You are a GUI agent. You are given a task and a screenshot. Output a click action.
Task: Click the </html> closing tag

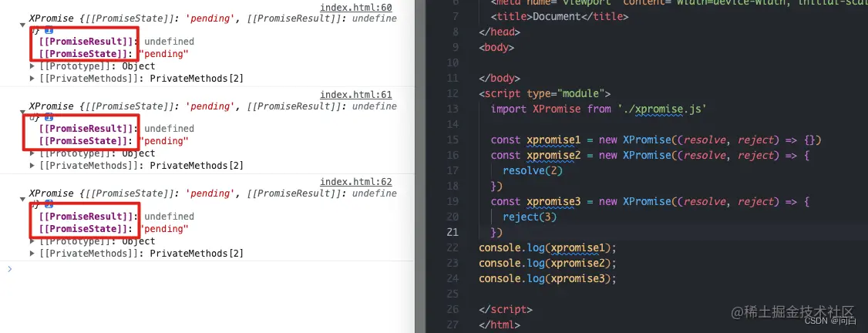tap(500, 325)
